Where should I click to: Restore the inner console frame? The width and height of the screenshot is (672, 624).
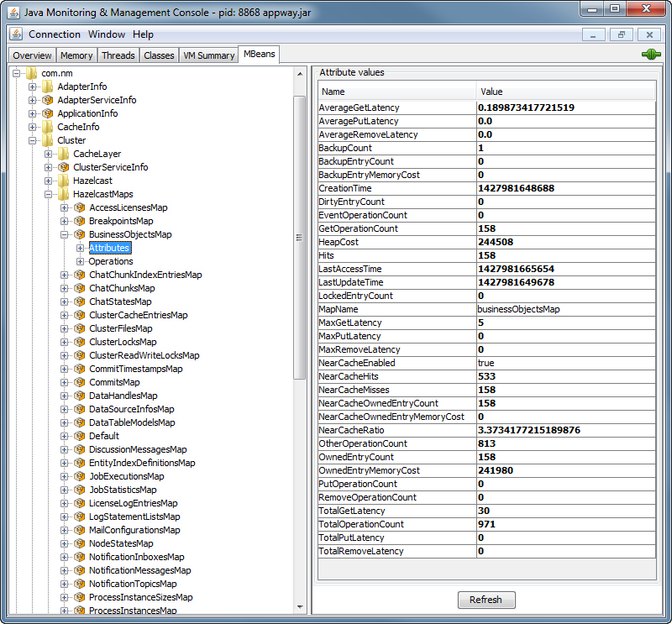[x=622, y=34]
